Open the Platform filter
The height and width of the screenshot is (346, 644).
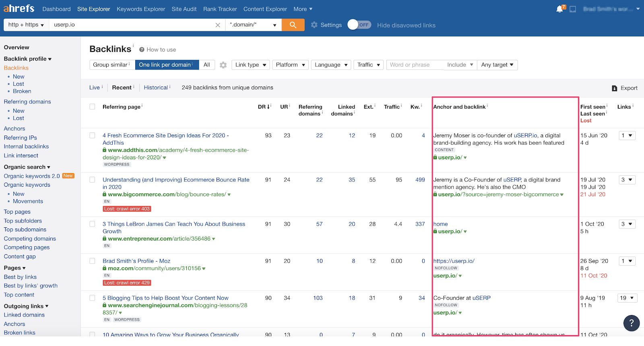pos(290,65)
